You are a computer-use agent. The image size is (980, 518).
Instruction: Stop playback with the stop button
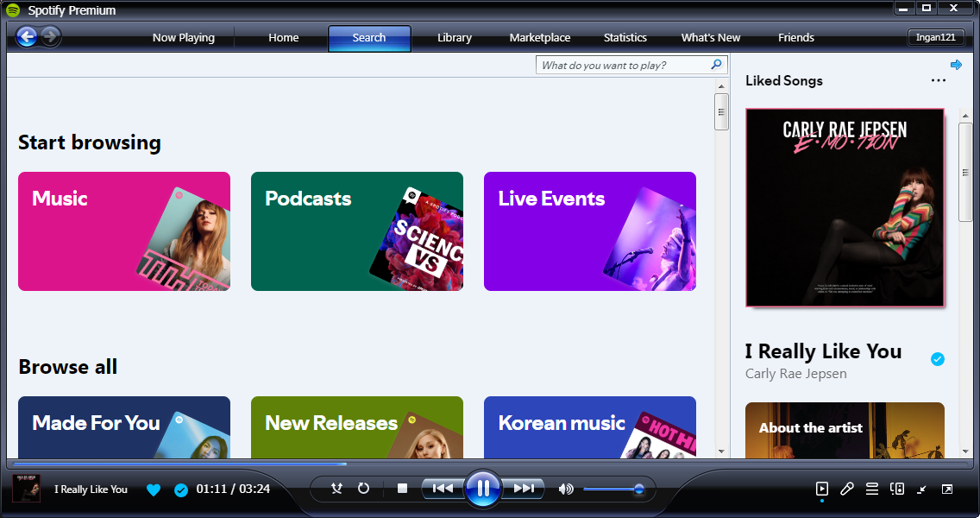coord(403,488)
